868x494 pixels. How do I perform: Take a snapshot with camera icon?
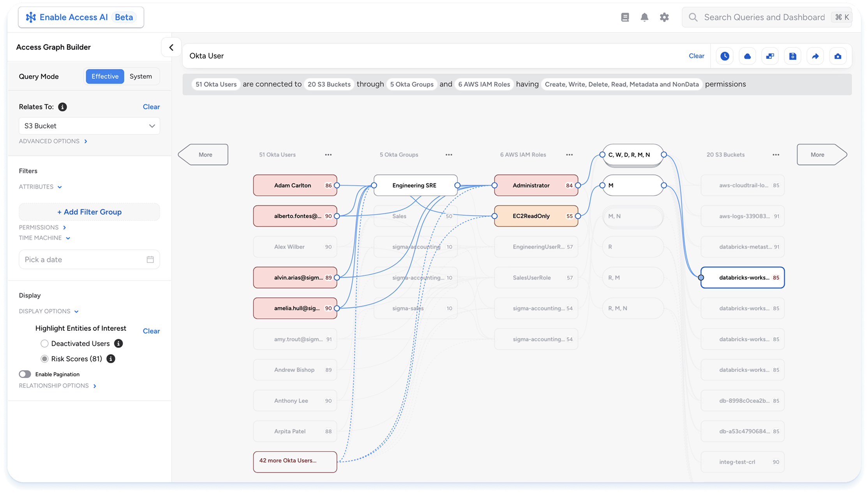[x=838, y=56]
